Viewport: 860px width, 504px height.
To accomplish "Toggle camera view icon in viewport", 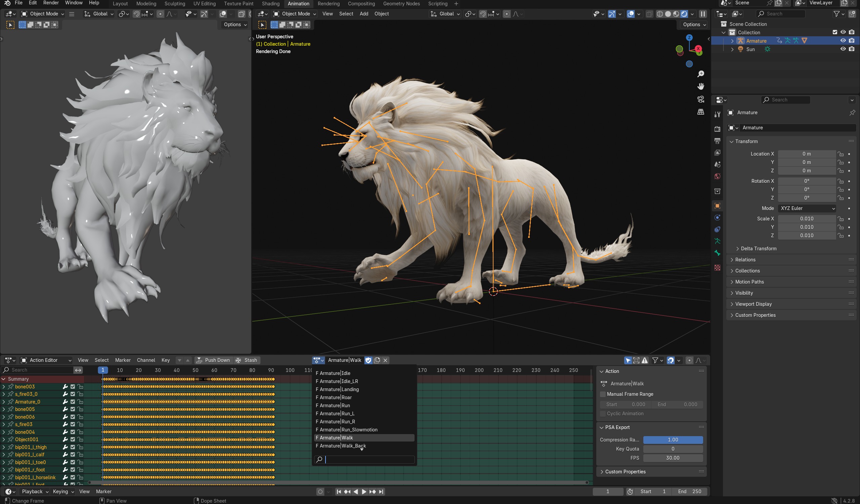I will [x=701, y=99].
